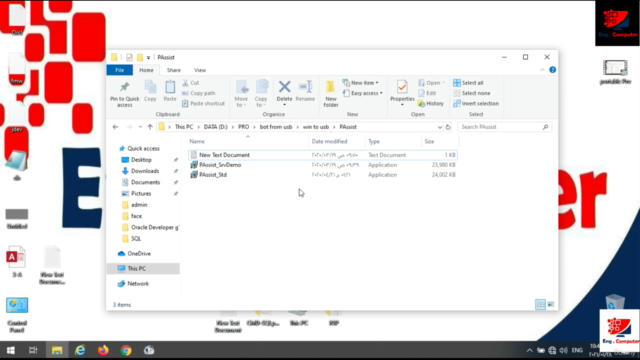
Task: Click 'PRO' breadcrumb segment
Action: pyautogui.click(x=244, y=127)
